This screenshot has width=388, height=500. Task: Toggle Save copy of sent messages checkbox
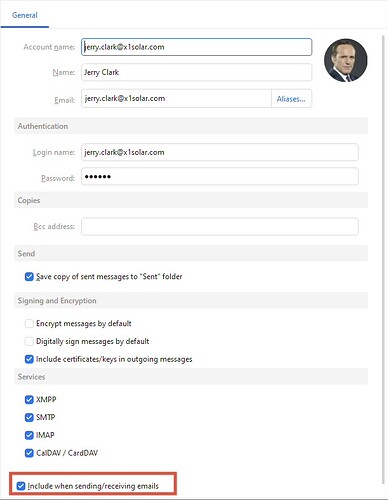click(x=29, y=277)
